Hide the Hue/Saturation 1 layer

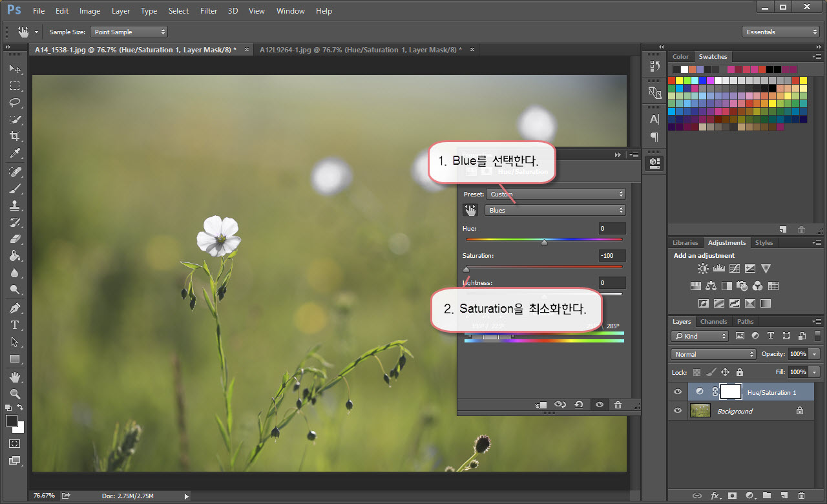677,392
